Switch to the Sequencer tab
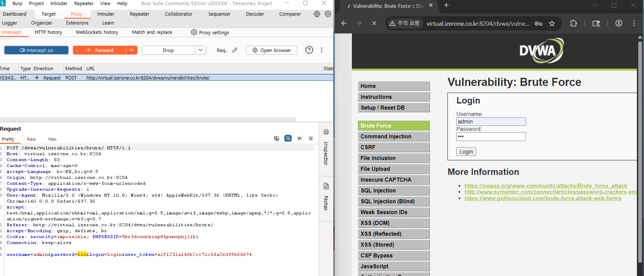The image size is (644, 276). point(219,14)
